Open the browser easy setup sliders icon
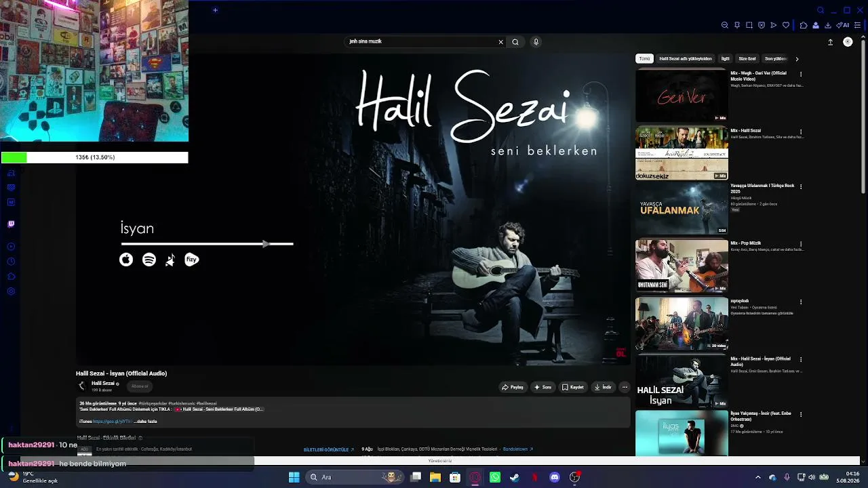Screen dimensions: 868x488 [857, 25]
